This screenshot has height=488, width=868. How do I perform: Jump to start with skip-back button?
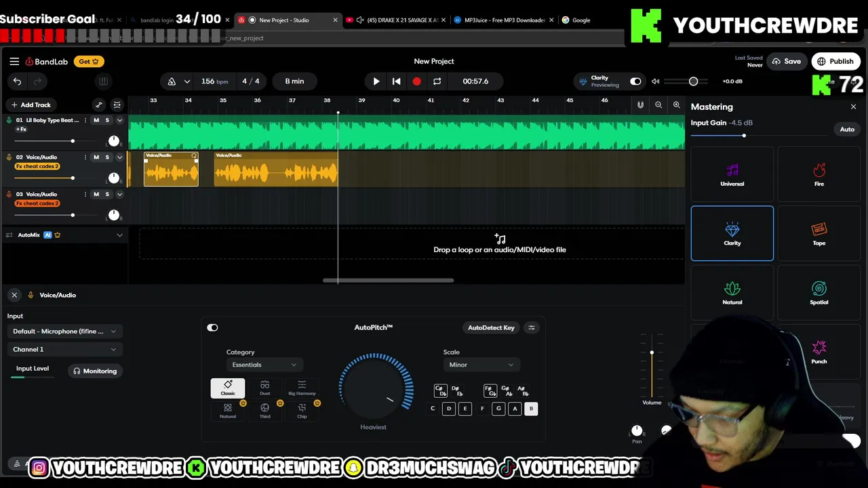click(x=397, y=81)
